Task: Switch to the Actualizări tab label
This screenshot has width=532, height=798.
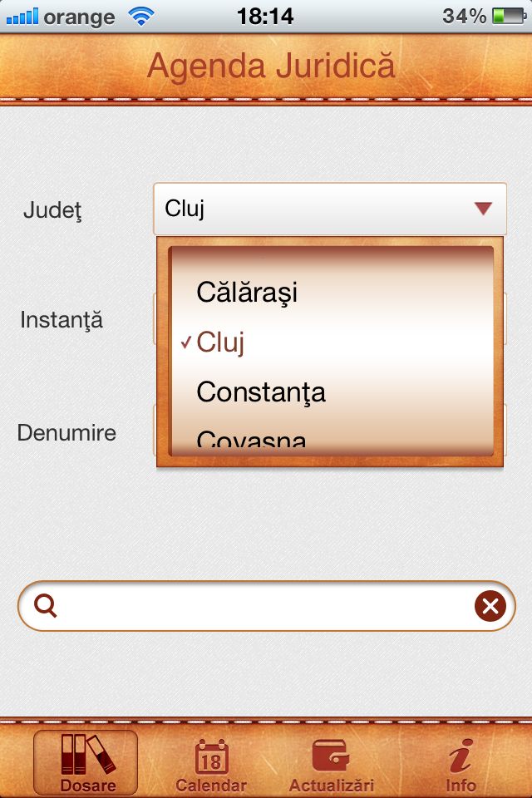Action: point(332,786)
